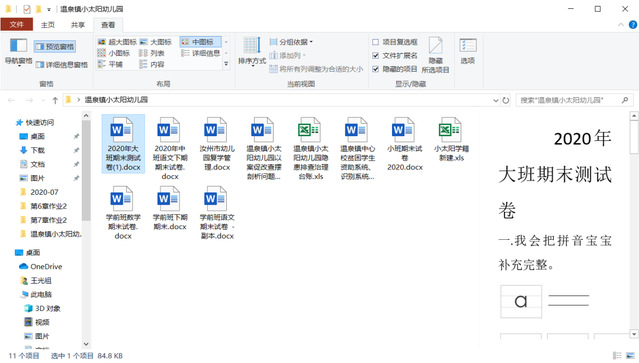
Task: Toggle the 详细信息窗格 details pane
Action: pyautogui.click(x=61, y=65)
